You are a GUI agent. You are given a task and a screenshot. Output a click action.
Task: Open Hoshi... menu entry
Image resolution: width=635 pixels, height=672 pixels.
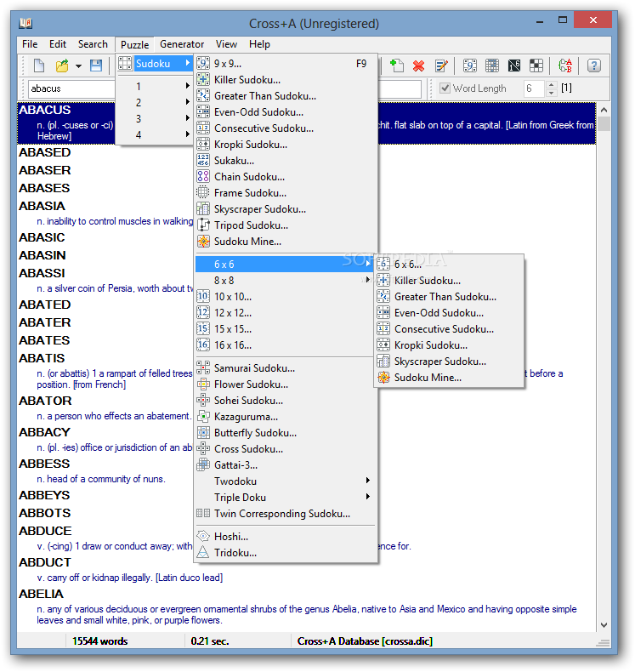coord(286,537)
